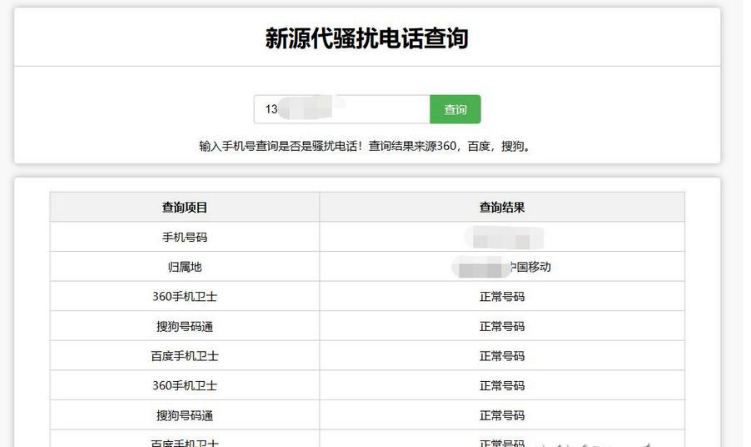
Task: Click the 归属地 row label
Action: tap(185, 267)
